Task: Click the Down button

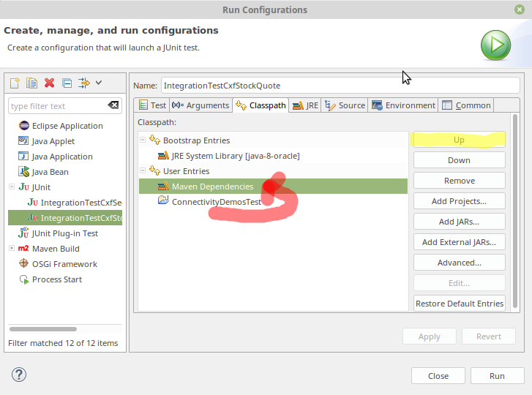Action: pyautogui.click(x=459, y=160)
